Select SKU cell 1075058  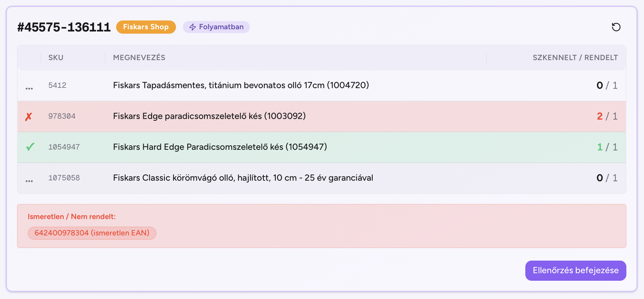point(64,178)
